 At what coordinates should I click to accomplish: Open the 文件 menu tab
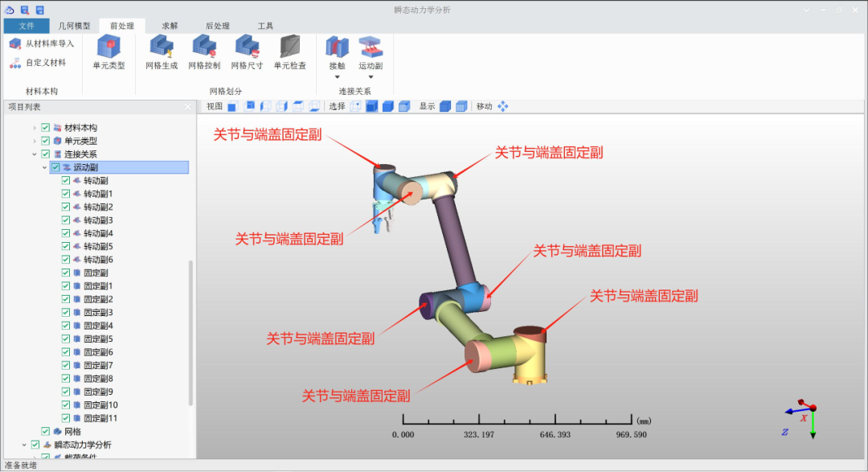[x=26, y=26]
